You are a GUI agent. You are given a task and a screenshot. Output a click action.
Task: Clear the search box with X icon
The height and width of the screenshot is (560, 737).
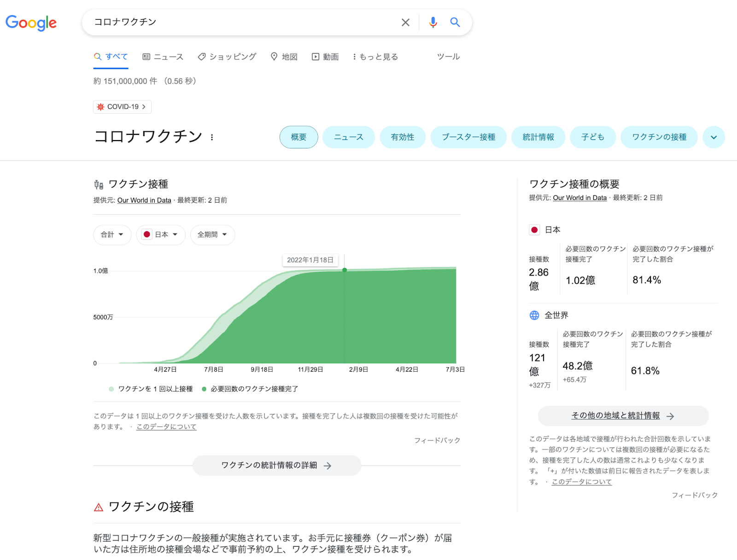click(x=405, y=22)
